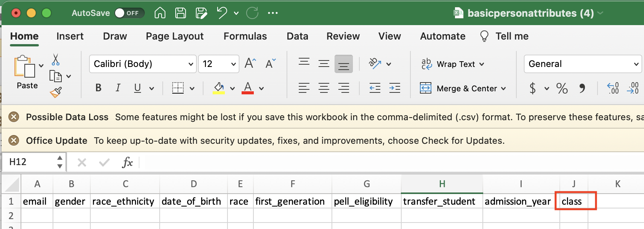
Task: Switch to the Home tab
Action: pos(24,36)
